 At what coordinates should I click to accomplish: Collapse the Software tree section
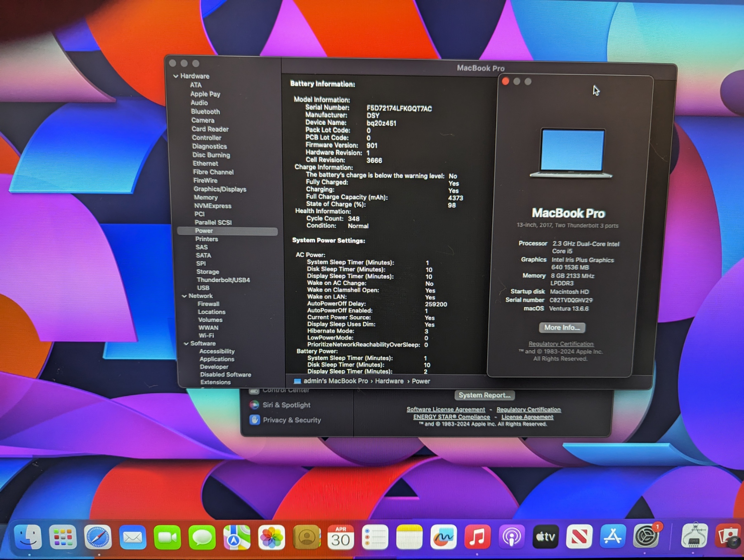pos(186,344)
